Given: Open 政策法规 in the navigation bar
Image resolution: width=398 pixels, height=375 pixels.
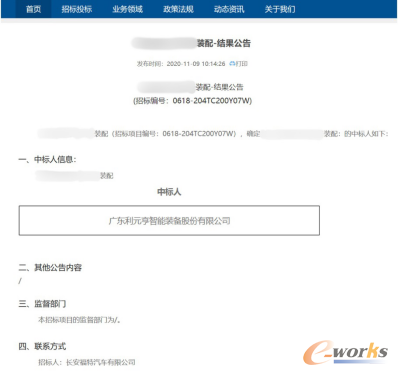Looking at the screenshot, I should (x=178, y=9).
